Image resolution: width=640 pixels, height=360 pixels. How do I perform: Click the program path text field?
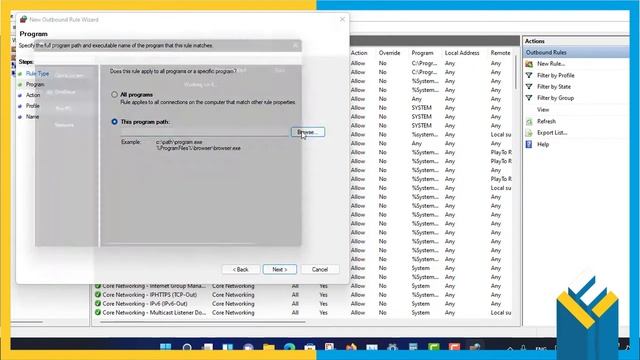(204, 132)
